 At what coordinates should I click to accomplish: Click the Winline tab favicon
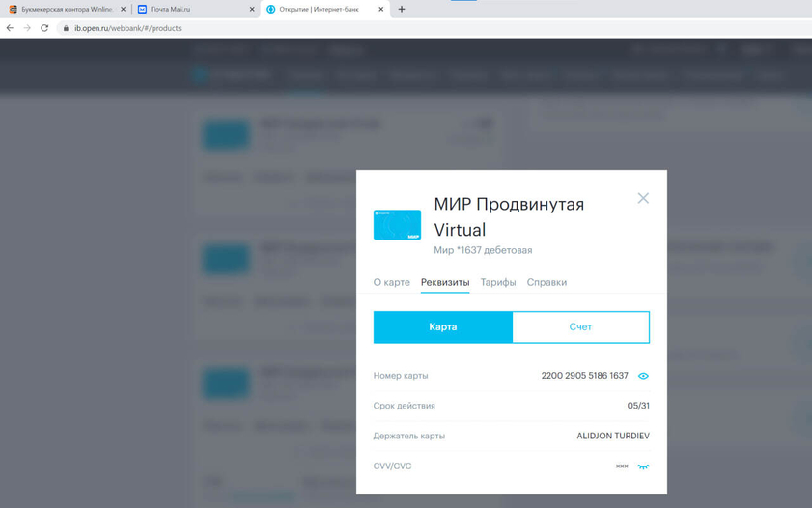pos(13,10)
